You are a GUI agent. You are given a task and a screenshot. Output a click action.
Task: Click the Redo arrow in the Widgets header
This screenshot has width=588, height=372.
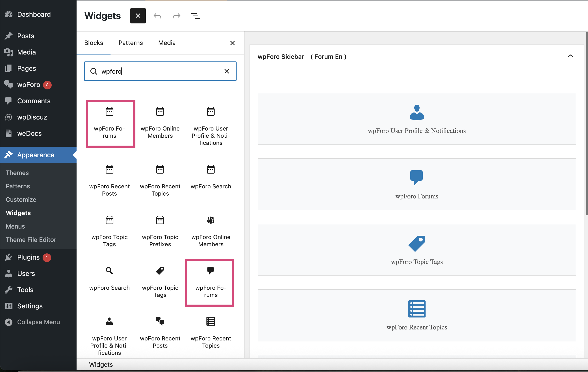tap(176, 16)
